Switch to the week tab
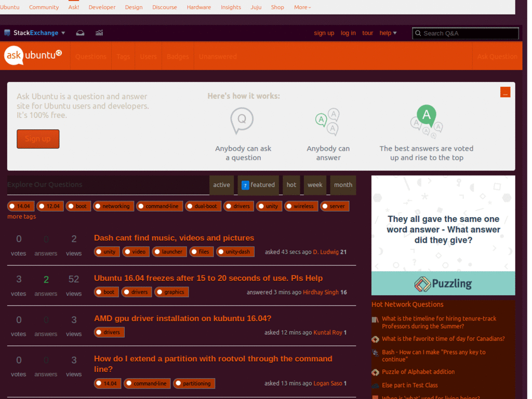This screenshot has width=532, height=399. 315,185
